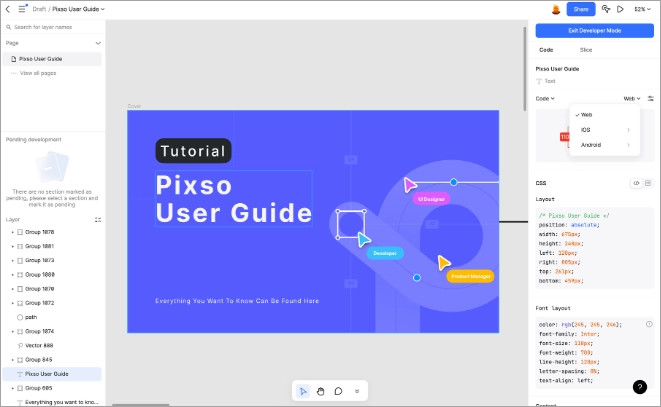Click the back arrow in top bar
Viewport: 661px width, 407px height.
pos(8,9)
